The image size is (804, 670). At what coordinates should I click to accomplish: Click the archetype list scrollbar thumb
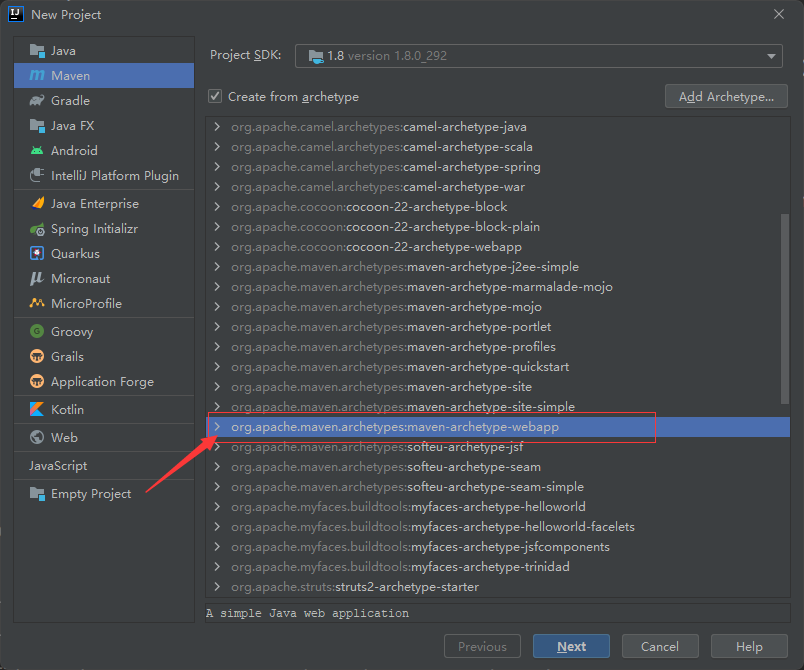click(785, 309)
